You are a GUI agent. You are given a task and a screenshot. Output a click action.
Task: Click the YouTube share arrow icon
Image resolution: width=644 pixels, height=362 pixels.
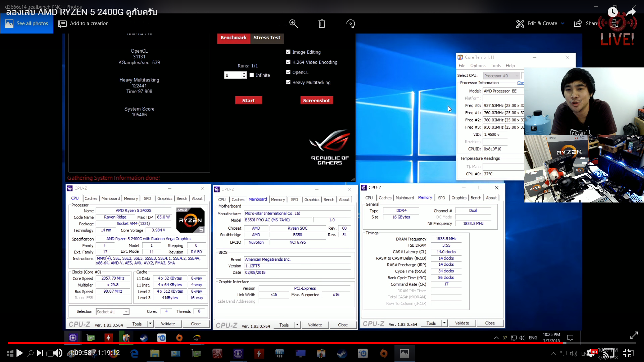[631, 12]
